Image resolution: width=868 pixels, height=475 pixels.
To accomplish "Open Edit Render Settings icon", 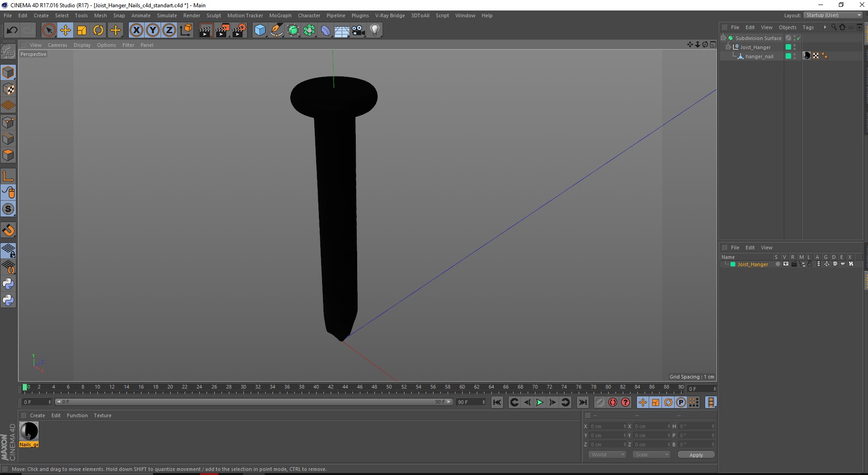I will 239,30.
